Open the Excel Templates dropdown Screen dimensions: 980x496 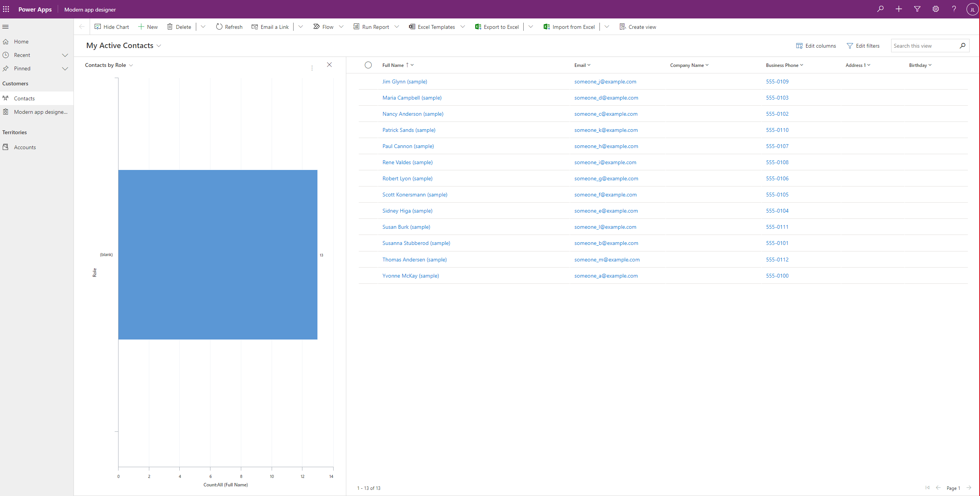(463, 27)
